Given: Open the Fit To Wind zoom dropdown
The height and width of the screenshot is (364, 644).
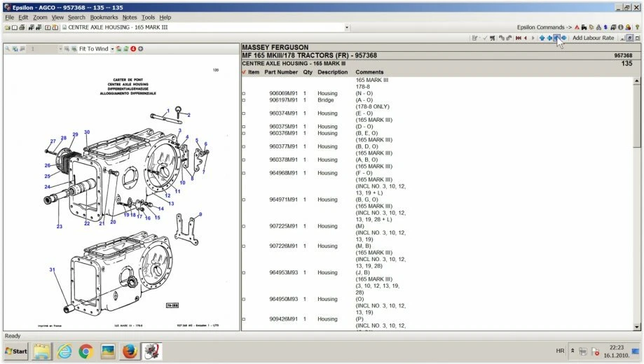Looking at the screenshot, I should coord(112,49).
